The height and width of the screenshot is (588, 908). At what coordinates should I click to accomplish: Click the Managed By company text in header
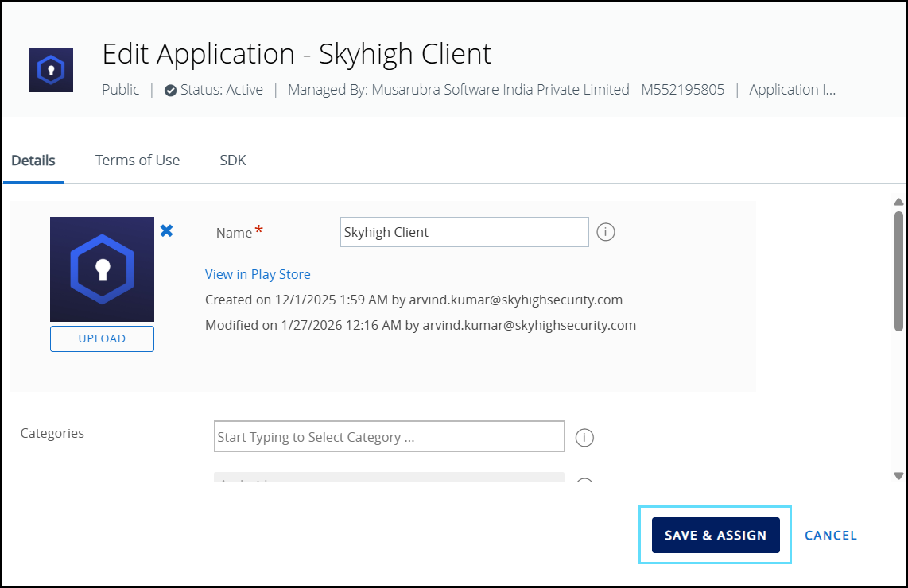coord(506,90)
